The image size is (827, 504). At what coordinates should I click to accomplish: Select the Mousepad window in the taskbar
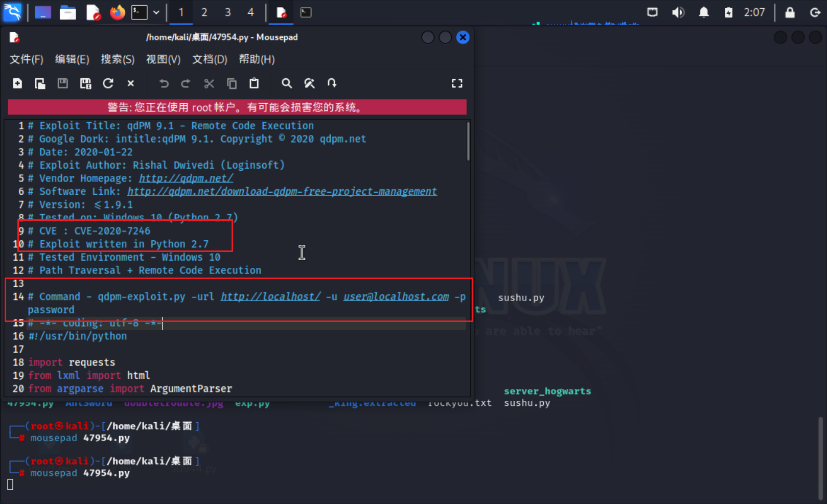pos(281,12)
